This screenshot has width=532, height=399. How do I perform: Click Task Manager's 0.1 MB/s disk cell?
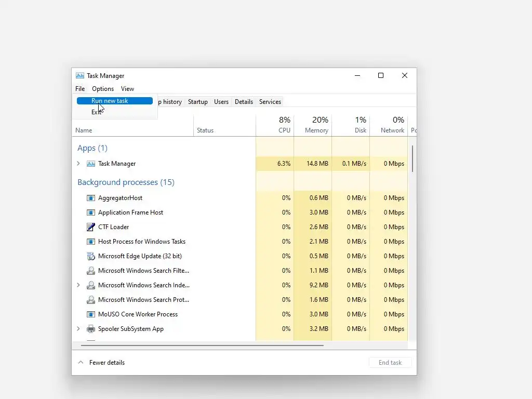[351, 164]
